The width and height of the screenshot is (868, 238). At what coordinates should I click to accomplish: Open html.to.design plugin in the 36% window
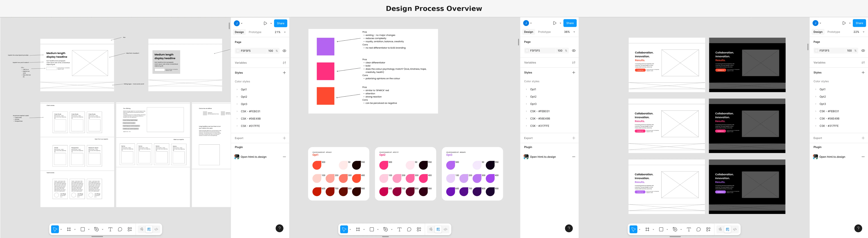click(x=543, y=157)
